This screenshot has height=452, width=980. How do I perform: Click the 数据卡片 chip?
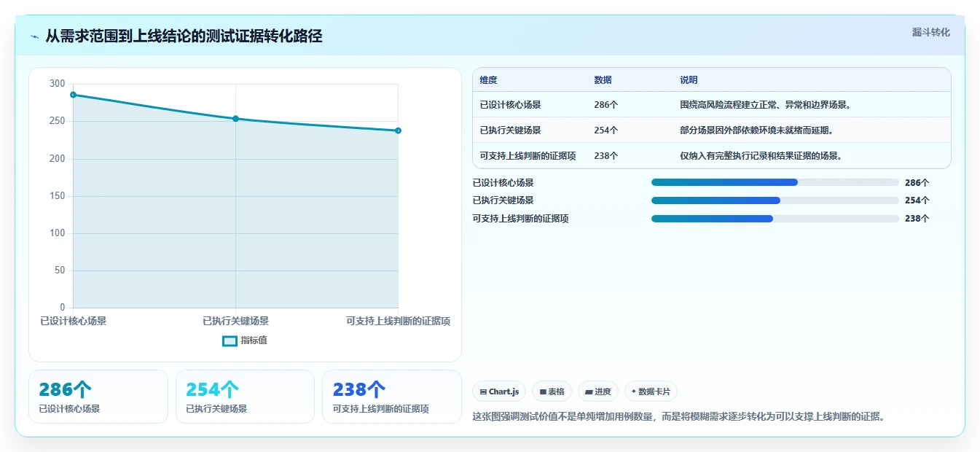651,391
